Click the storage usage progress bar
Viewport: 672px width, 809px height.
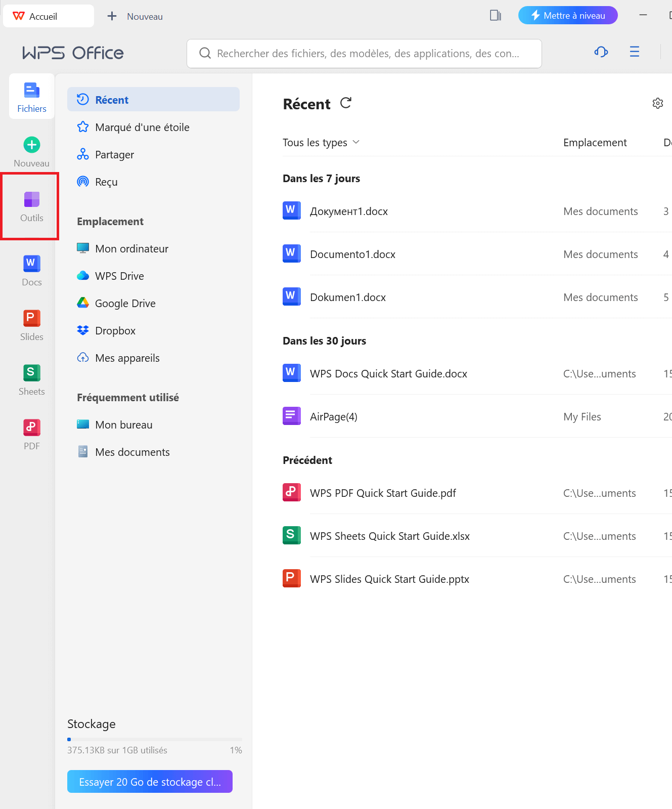pos(154,740)
